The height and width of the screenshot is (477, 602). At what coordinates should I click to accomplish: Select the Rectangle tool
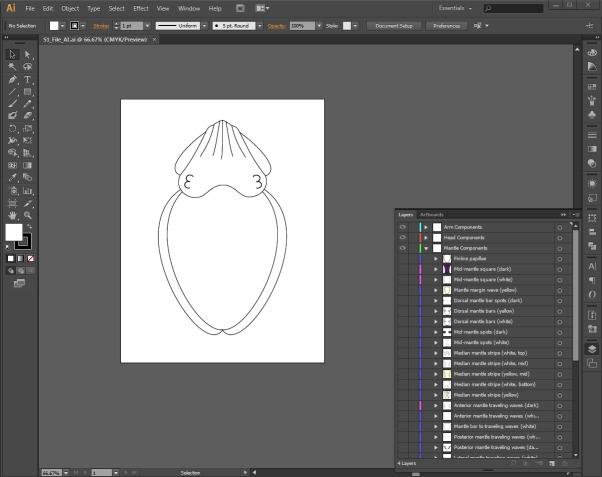click(27, 91)
